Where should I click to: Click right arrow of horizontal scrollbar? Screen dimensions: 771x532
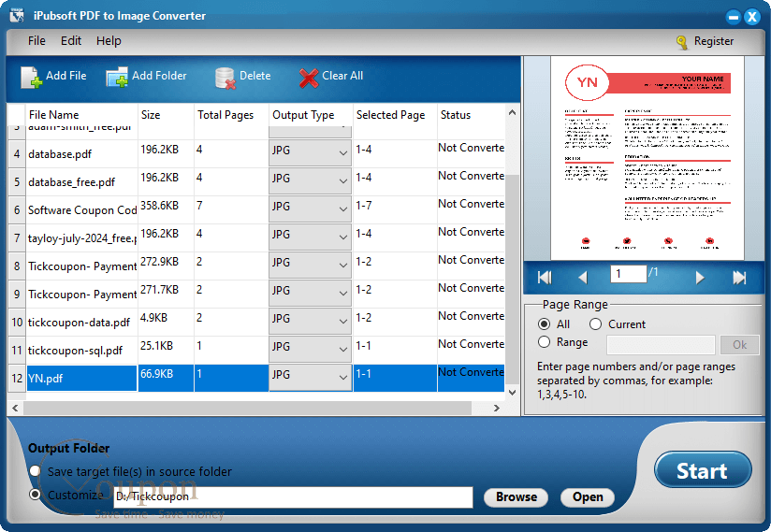point(497,408)
